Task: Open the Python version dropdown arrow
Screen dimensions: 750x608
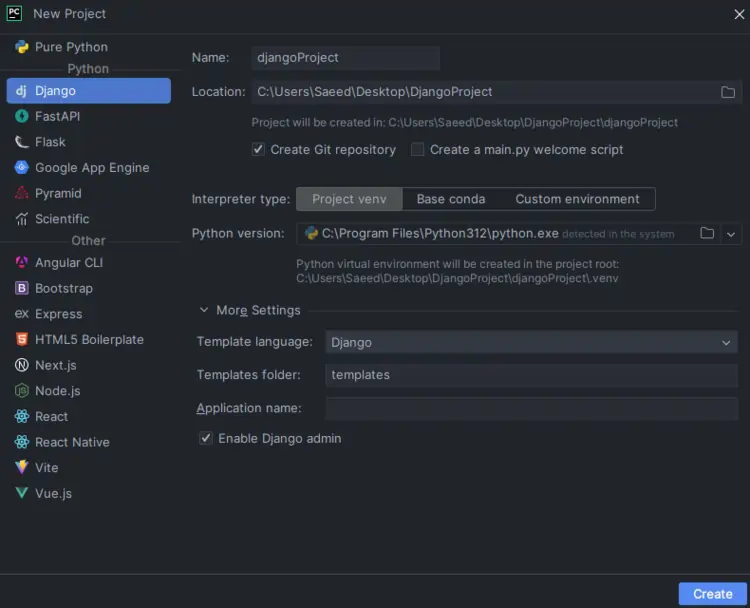Action: [x=730, y=234]
